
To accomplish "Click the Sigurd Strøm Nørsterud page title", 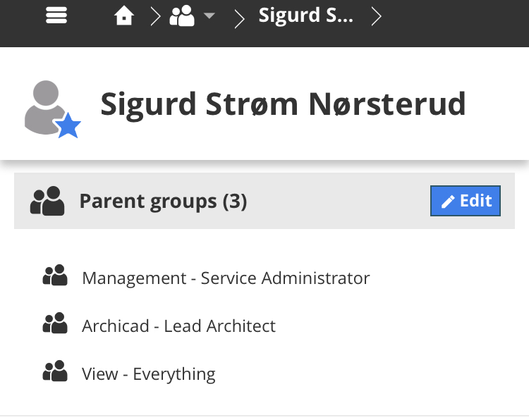I will click(283, 104).
